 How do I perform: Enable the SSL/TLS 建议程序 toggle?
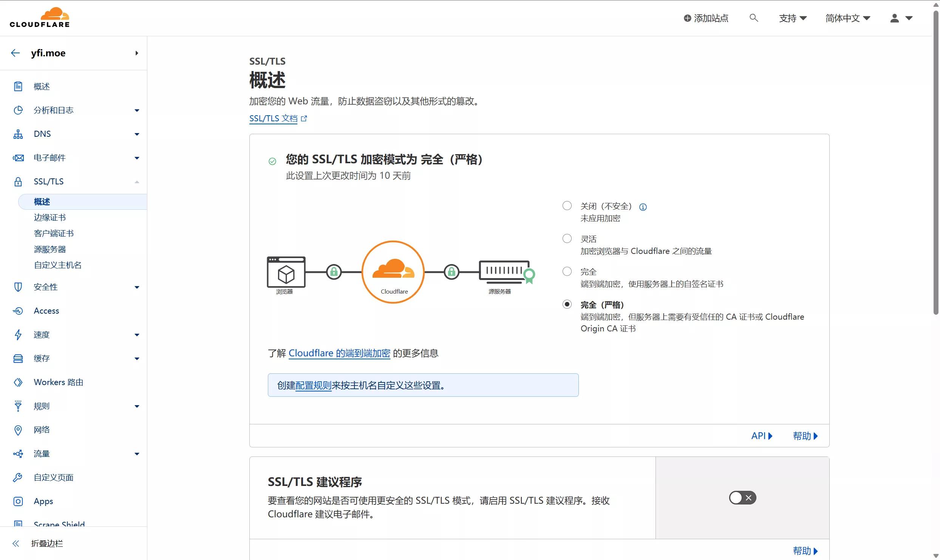pyautogui.click(x=742, y=498)
